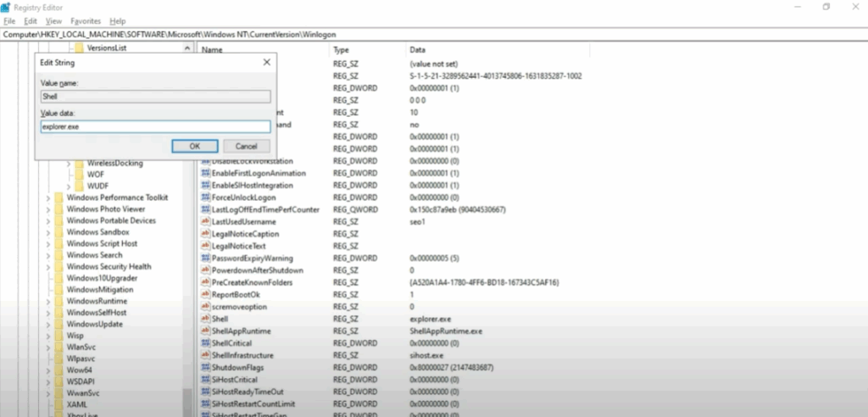Cancel the Edit String dialog

point(247,146)
